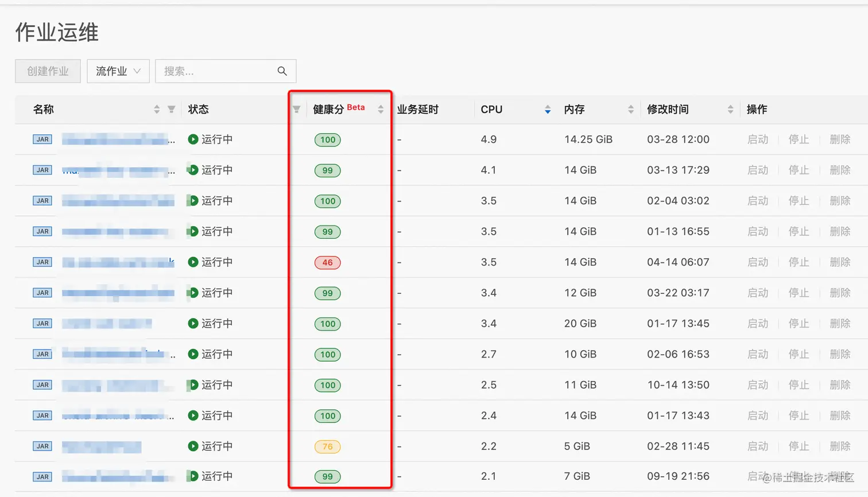Click JAR icon in the 12 GiB row

[x=42, y=293]
